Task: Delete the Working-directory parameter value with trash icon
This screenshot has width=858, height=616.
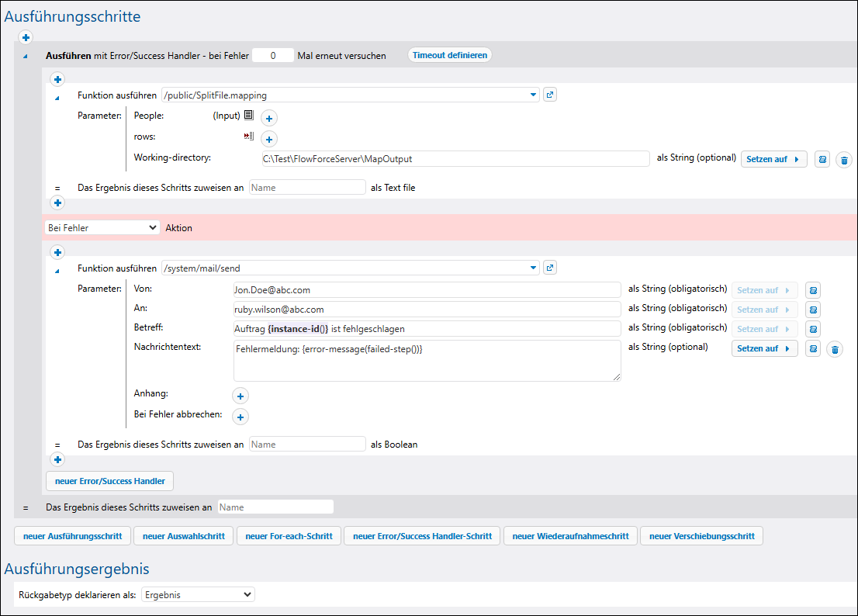Action: pyautogui.click(x=844, y=160)
